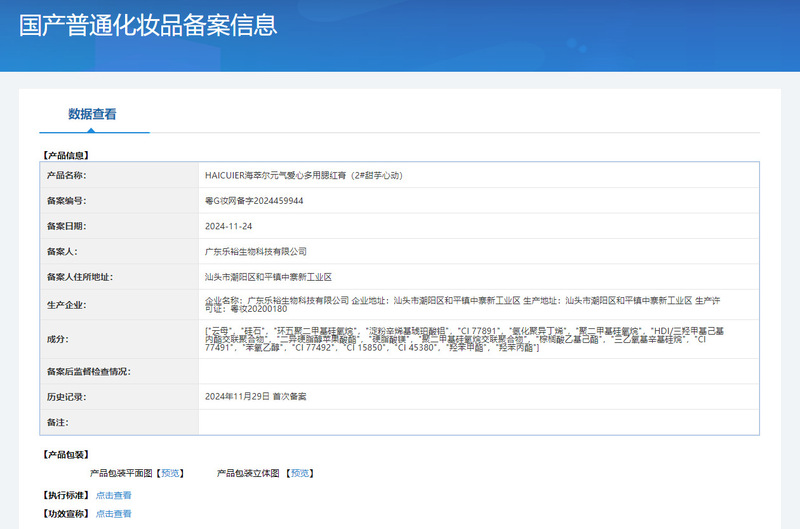Click the 历史记录 row label
The width and height of the screenshot is (800, 529).
tap(66, 397)
